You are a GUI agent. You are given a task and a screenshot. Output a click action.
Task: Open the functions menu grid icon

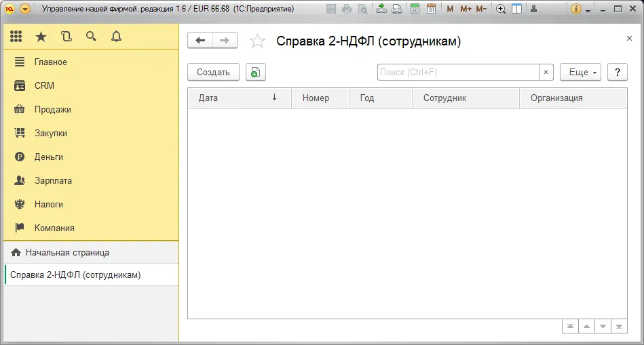click(x=16, y=37)
